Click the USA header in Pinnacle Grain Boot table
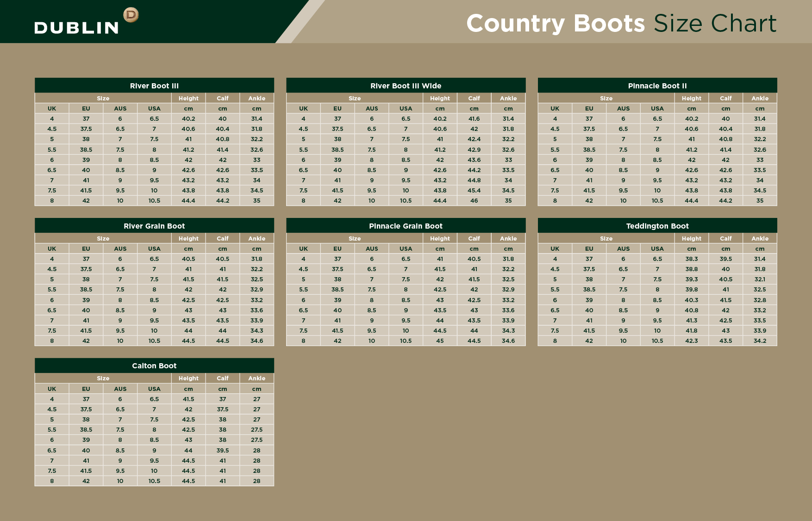 tap(406, 248)
